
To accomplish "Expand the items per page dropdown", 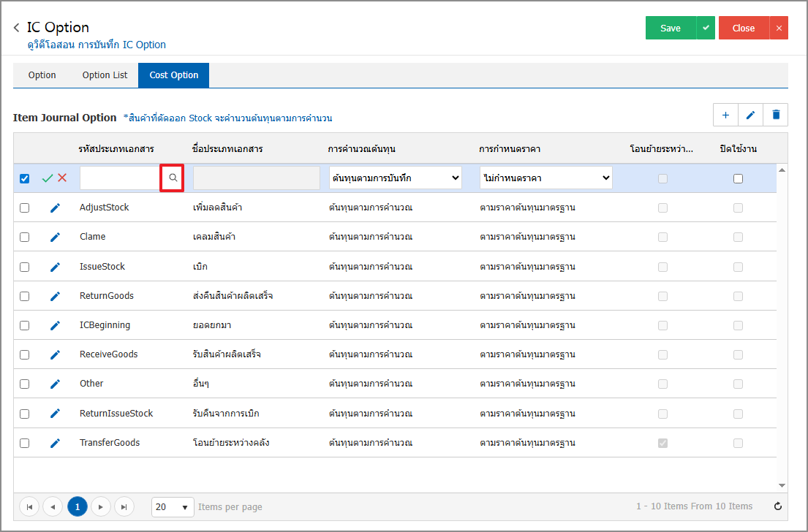I will click(173, 506).
